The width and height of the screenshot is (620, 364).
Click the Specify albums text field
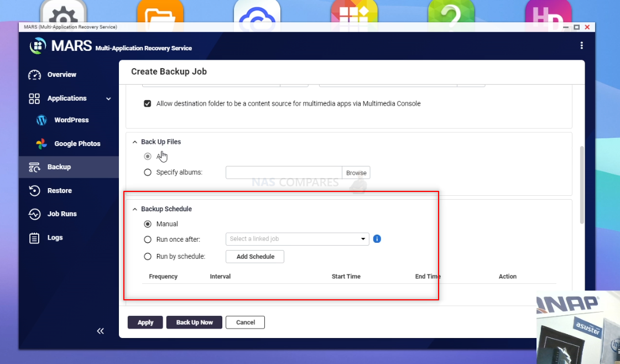click(x=284, y=173)
